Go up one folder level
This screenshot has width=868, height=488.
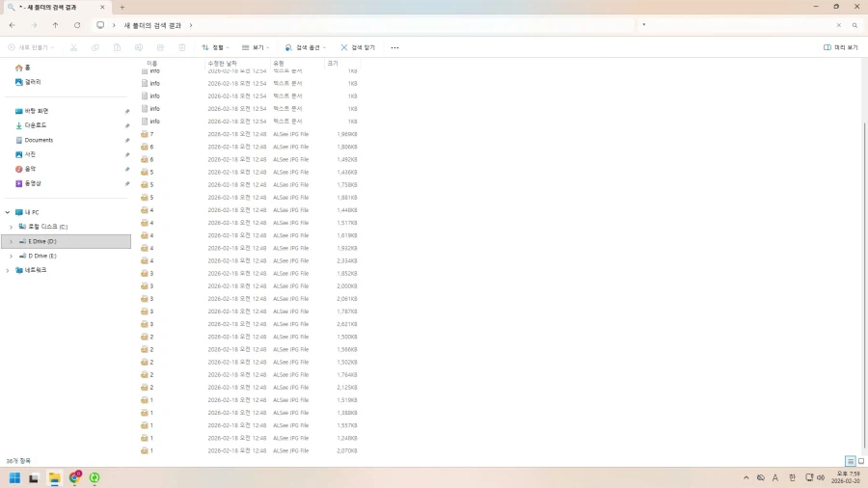tap(55, 25)
